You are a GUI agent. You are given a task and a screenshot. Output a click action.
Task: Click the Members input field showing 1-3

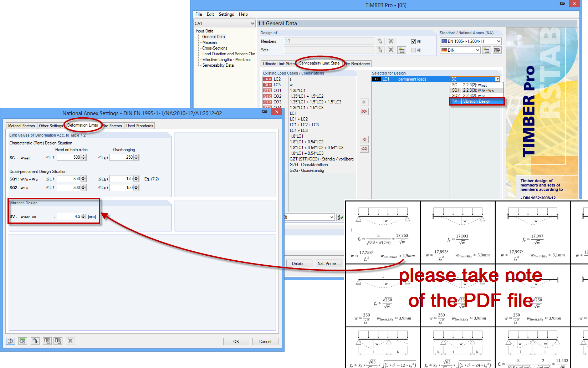tap(329, 41)
